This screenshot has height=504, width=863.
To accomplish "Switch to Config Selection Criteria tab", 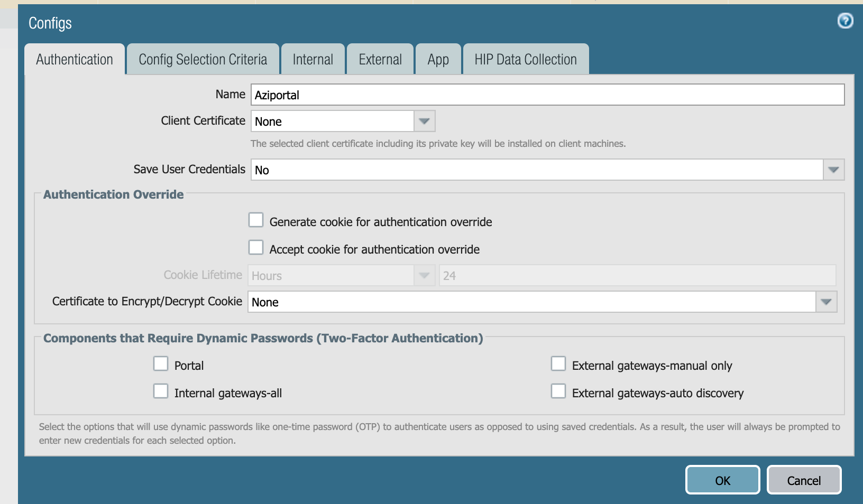I will pos(203,59).
